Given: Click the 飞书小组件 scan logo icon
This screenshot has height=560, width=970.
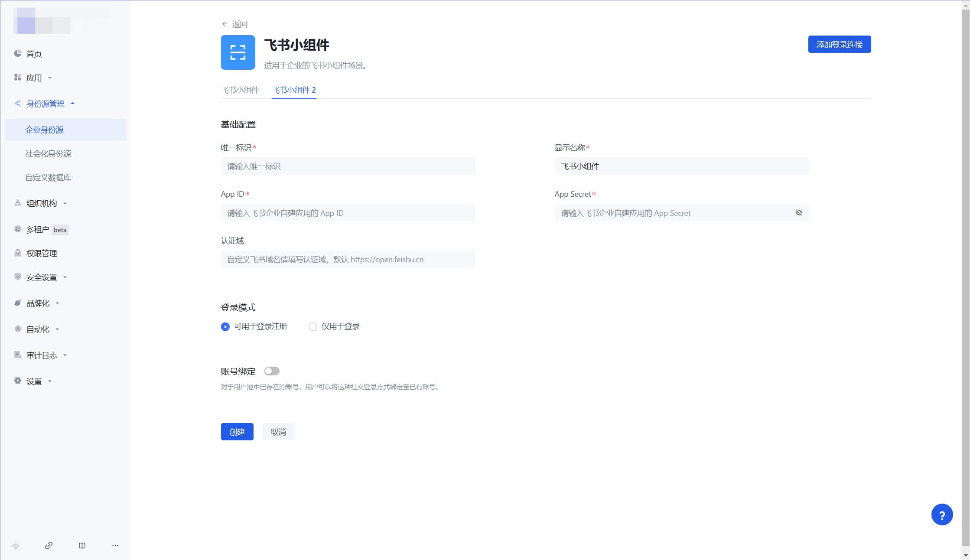Looking at the screenshot, I should tap(238, 52).
